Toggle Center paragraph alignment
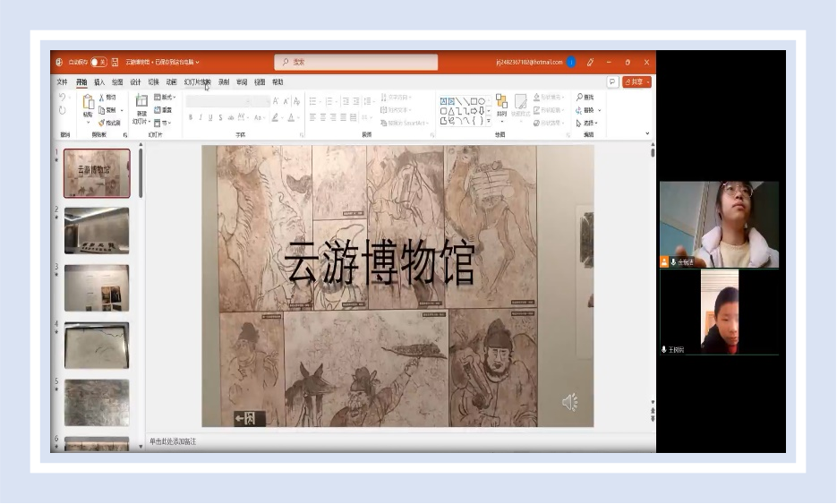Image resolution: width=837 pixels, height=504 pixels. click(x=323, y=117)
